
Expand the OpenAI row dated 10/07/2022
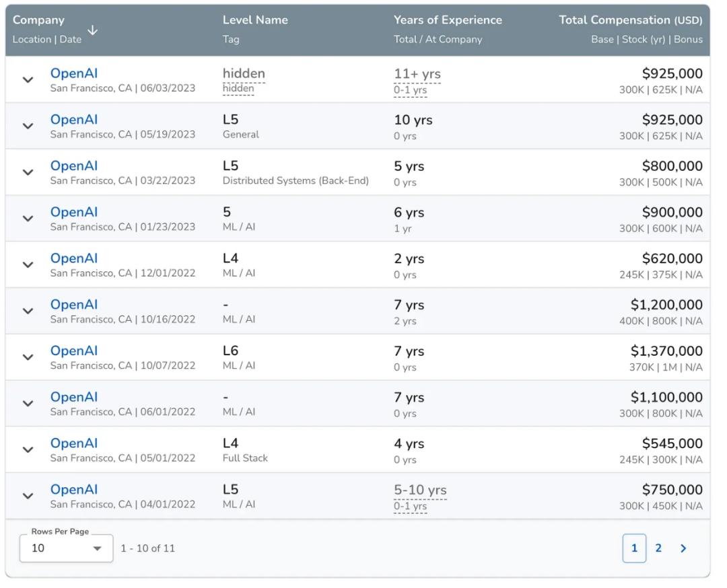click(28, 357)
